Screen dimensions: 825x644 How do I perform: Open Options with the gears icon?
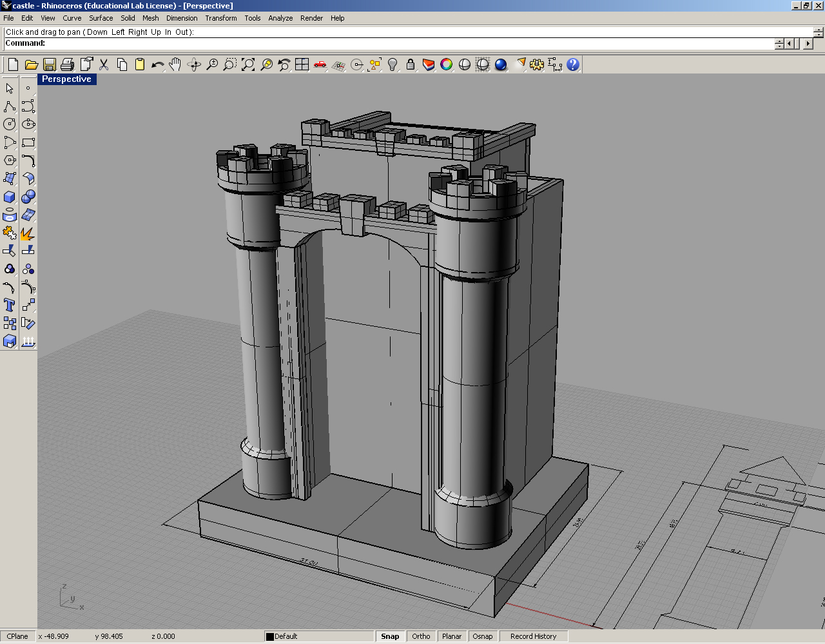click(537, 64)
